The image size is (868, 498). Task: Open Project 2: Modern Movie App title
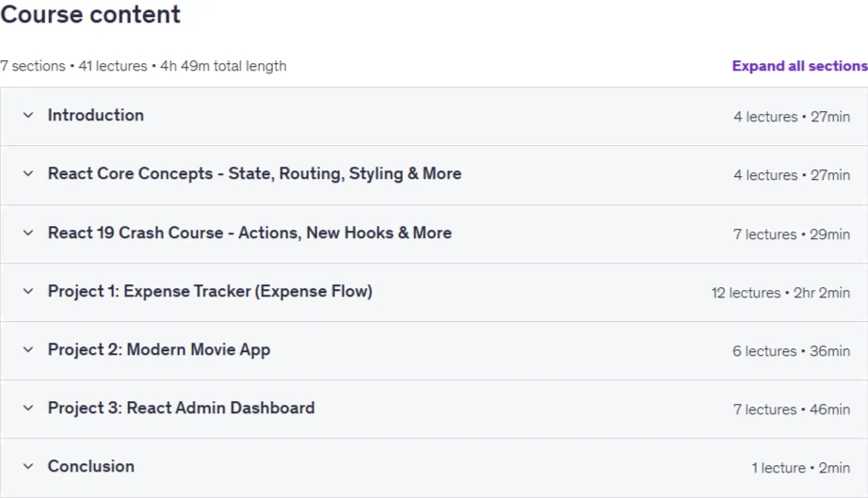coord(159,349)
